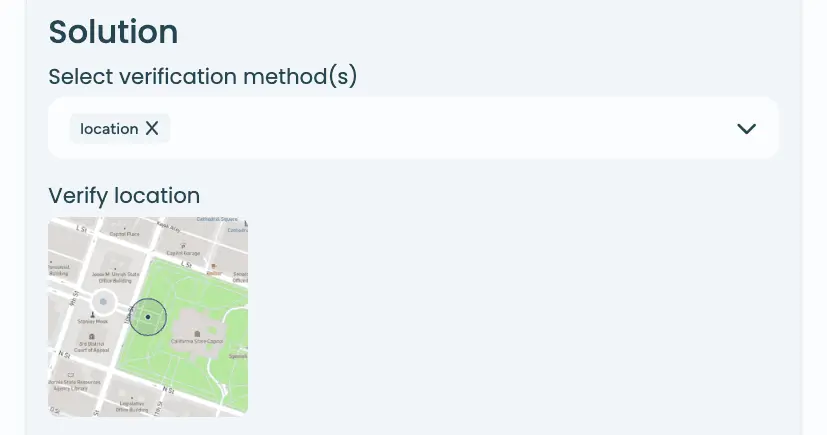This screenshot has height=435, width=827.
Task: Click the location chip label
Action: tap(109, 129)
